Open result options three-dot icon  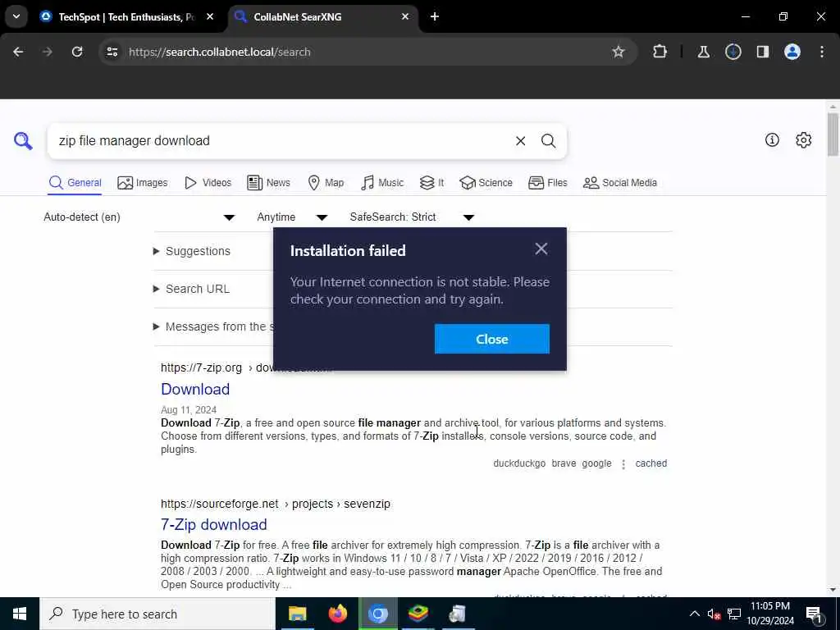tap(623, 464)
